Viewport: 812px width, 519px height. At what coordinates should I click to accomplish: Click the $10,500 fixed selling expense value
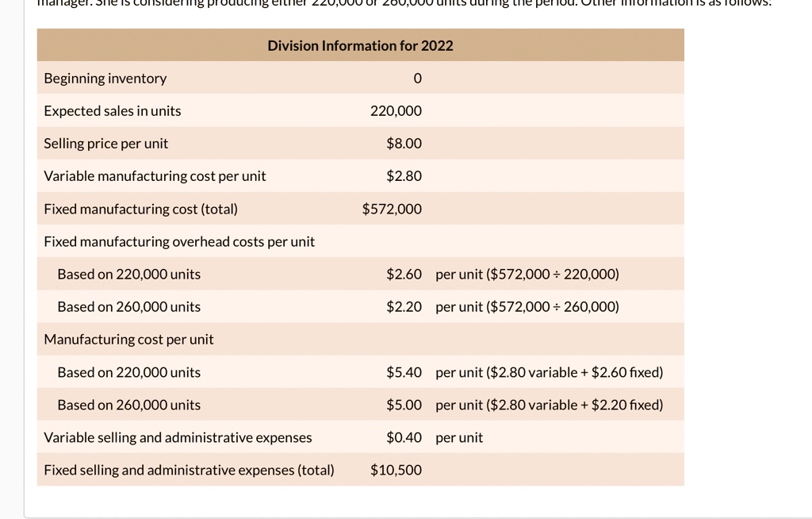(x=396, y=471)
